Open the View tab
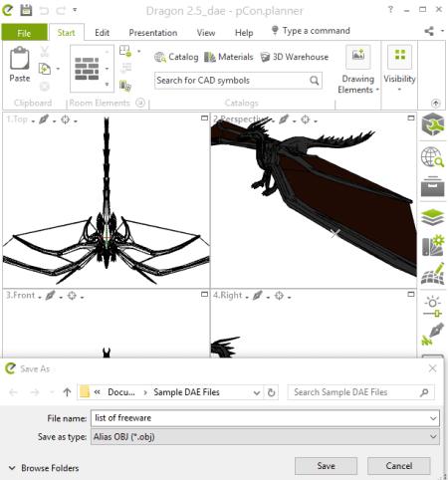The width and height of the screenshot is (448, 480). [x=206, y=33]
